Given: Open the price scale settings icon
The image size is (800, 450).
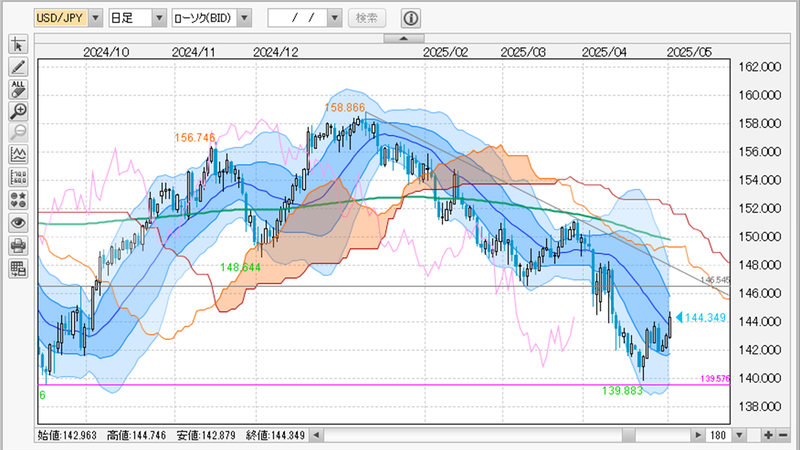Looking at the screenshot, I should pyautogui.click(x=18, y=177).
